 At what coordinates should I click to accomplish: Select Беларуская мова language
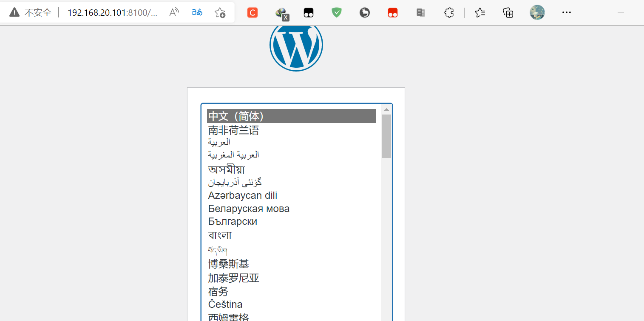[x=292, y=209]
